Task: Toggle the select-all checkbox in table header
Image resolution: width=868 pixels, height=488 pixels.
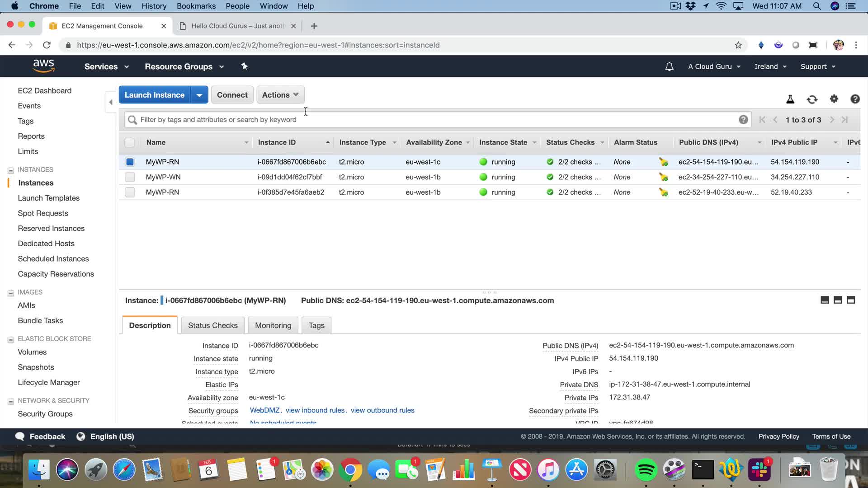Action: coord(129,143)
